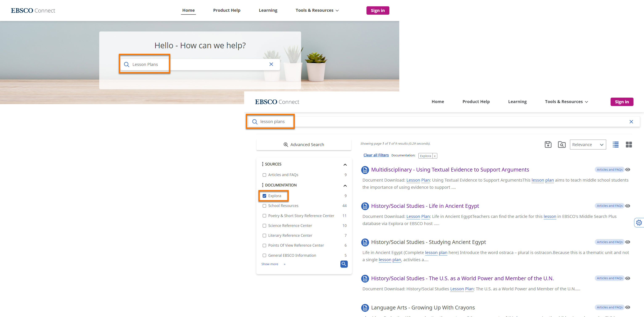
Task: Expand Tools & Resources in results page header
Action: point(566,102)
